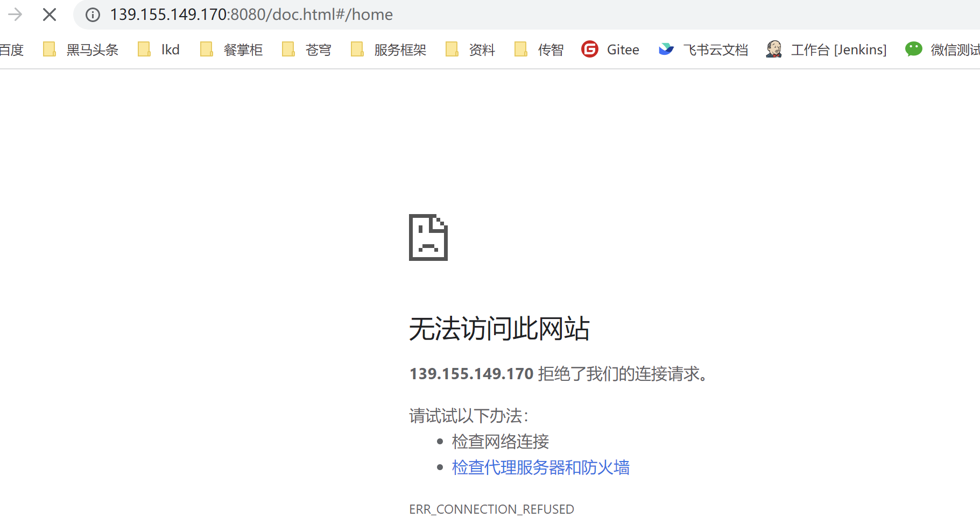Click the 无法访问此网站 heading
The image size is (980, 525).
click(x=499, y=329)
